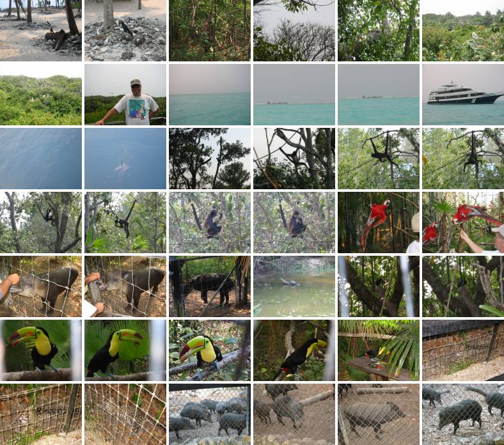Screen dimensions: 504x445
Task: Open the bird at feeding table photo
Action: (379, 350)
